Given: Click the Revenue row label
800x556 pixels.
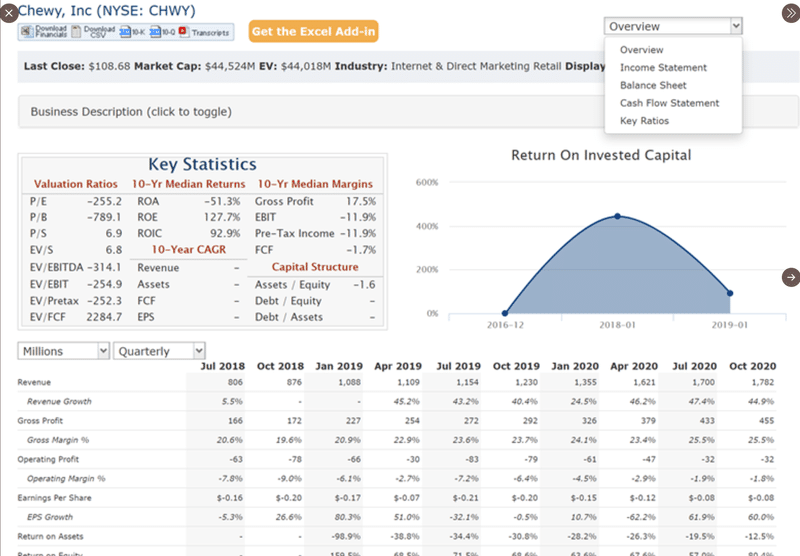Looking at the screenshot, I should click(x=34, y=382).
